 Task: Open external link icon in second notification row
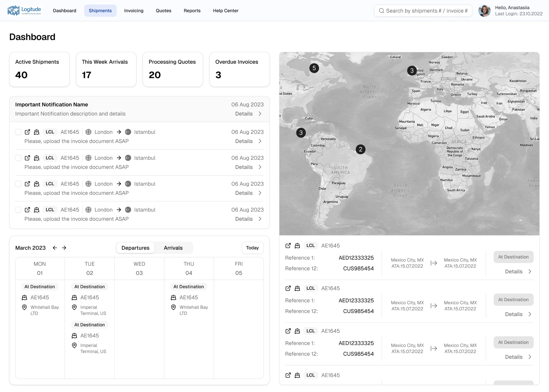27,158
